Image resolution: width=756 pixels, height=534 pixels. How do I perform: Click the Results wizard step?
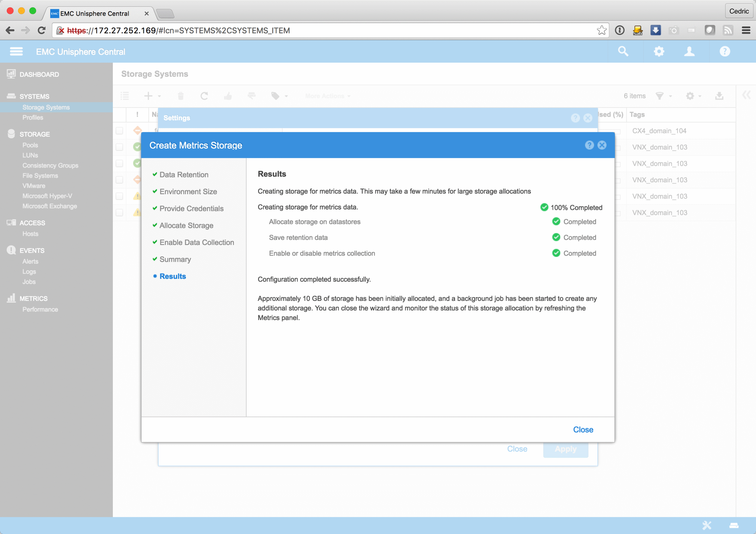[172, 276]
